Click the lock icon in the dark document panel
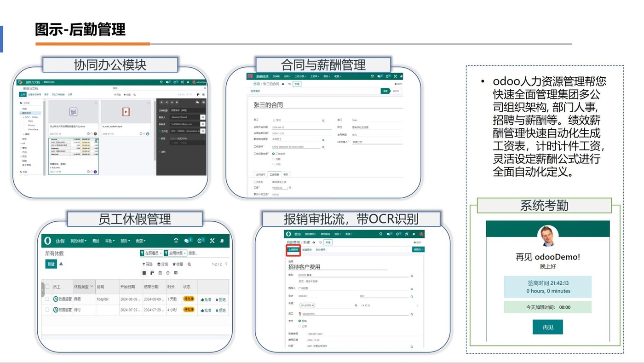Viewport: 644px width, 363px height. [177, 103]
